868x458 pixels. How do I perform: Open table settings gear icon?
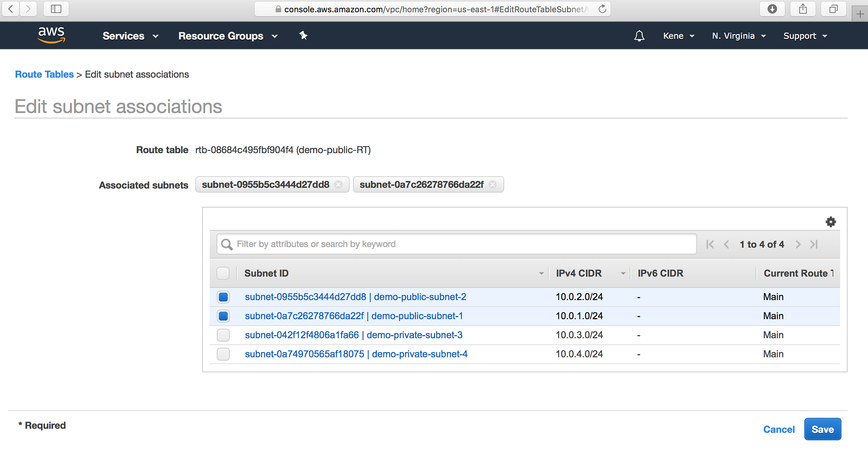point(830,222)
